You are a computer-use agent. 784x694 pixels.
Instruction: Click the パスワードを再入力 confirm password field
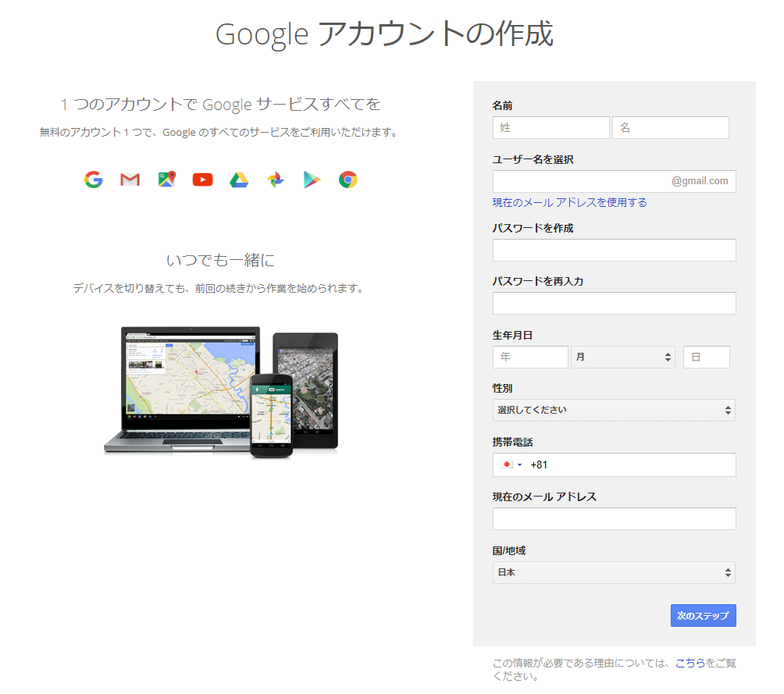point(614,303)
